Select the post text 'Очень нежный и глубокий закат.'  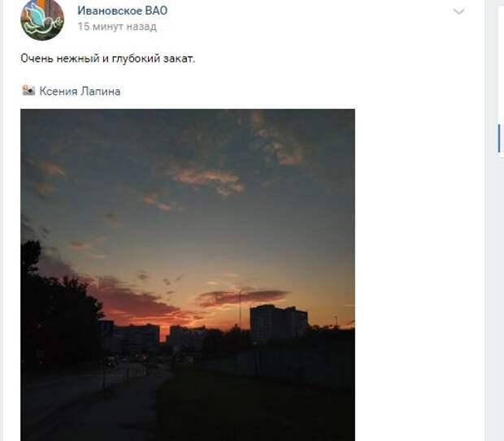pos(107,58)
